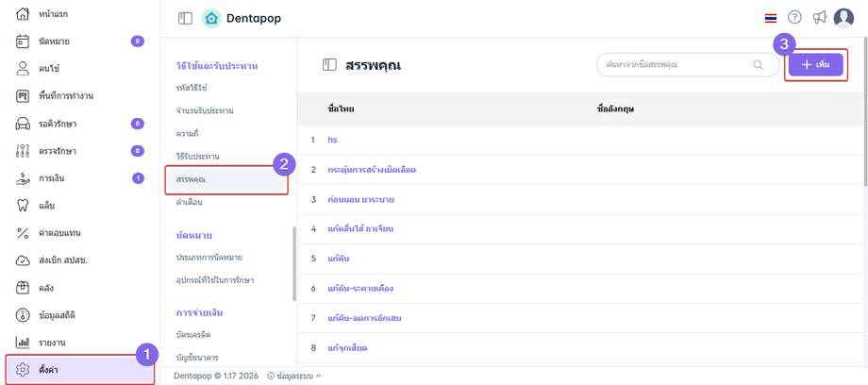
Task: Open the กระตุ้นการสร้างเม็ดเลือด entry link
Action: [x=371, y=169]
